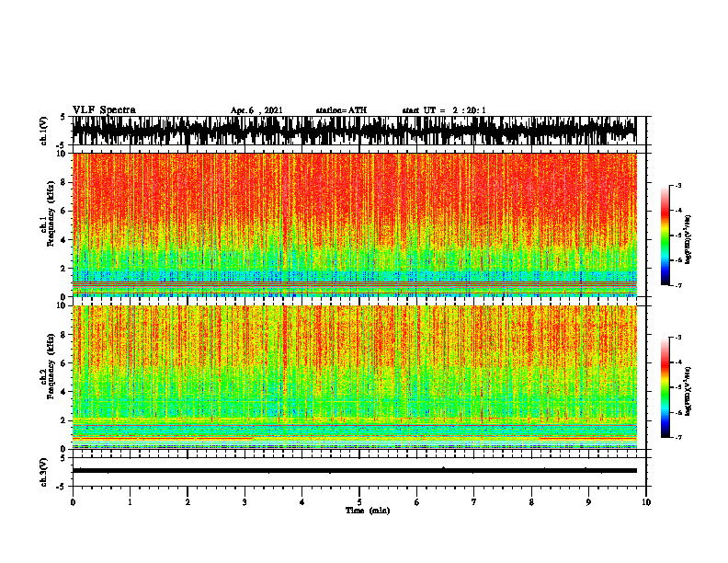The image size is (728, 563).
Task: Click the "-7" label on ch.1 color bar
Action: pos(678,285)
